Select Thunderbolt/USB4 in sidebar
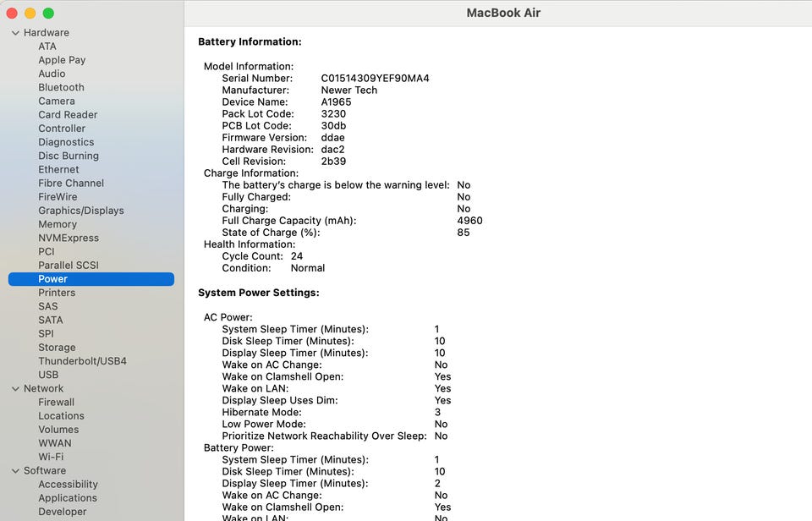This screenshot has height=521, width=812. click(x=82, y=361)
